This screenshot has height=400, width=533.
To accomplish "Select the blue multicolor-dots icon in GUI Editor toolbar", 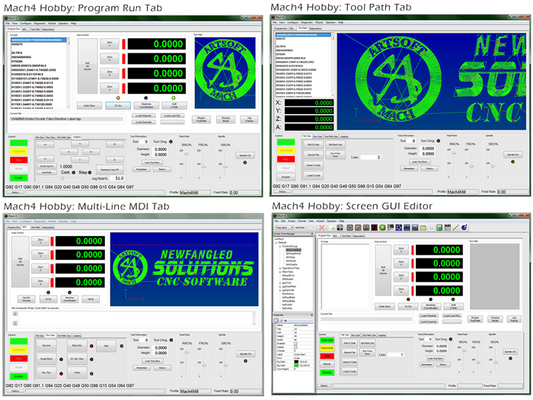I will coord(399,227).
